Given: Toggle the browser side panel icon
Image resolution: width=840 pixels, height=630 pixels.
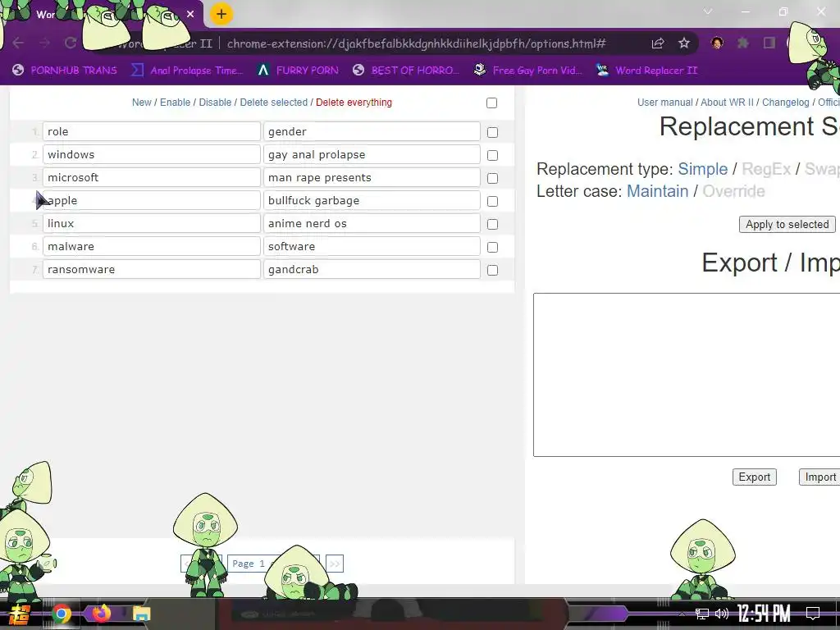Looking at the screenshot, I should (x=769, y=43).
